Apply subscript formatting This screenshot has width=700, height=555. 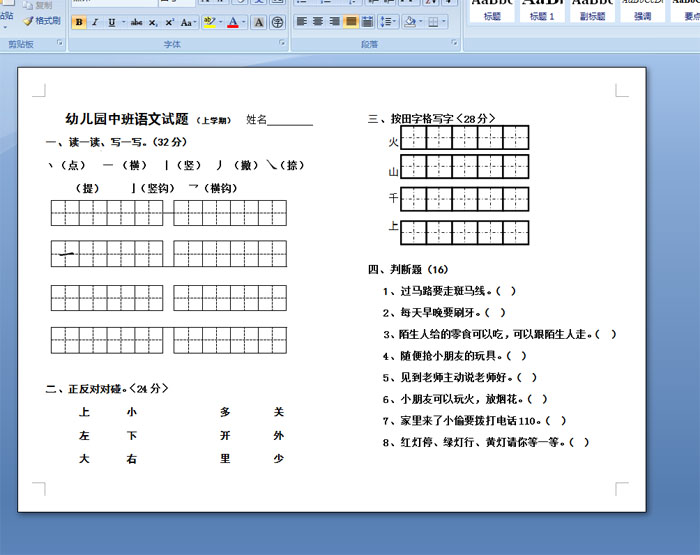tap(153, 22)
